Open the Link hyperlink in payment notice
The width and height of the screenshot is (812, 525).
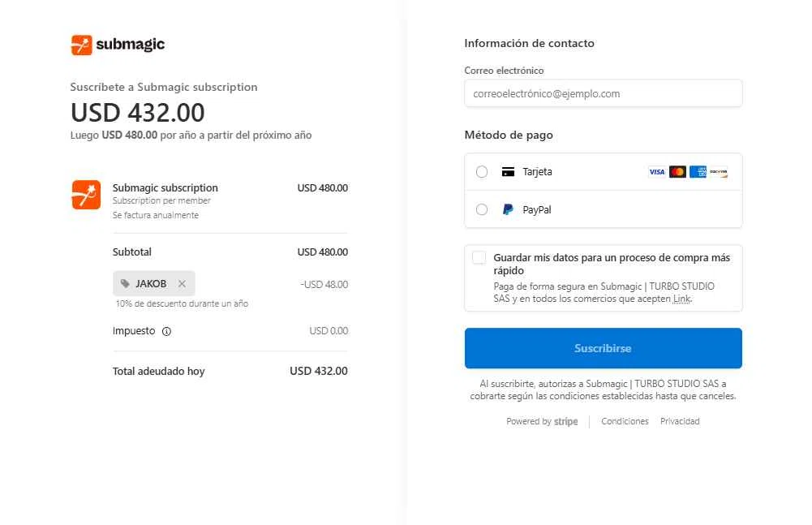click(x=681, y=299)
